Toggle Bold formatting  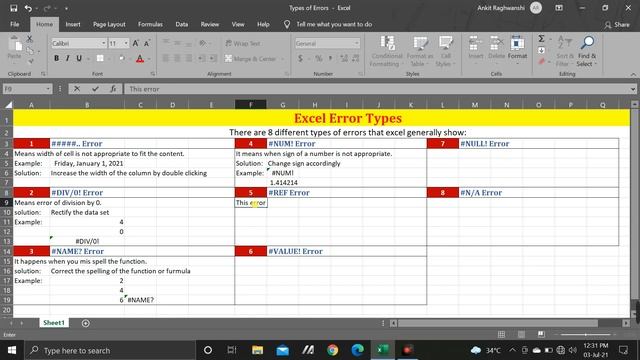56,58
